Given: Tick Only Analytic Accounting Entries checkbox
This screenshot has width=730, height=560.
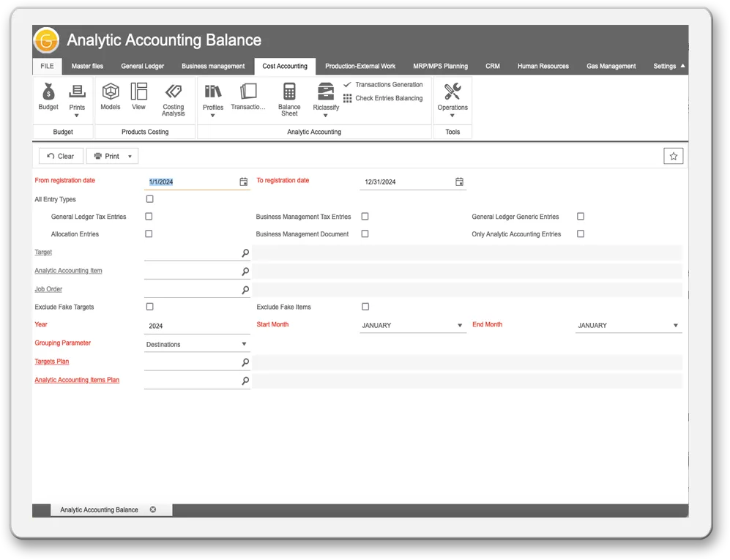Looking at the screenshot, I should coord(581,234).
